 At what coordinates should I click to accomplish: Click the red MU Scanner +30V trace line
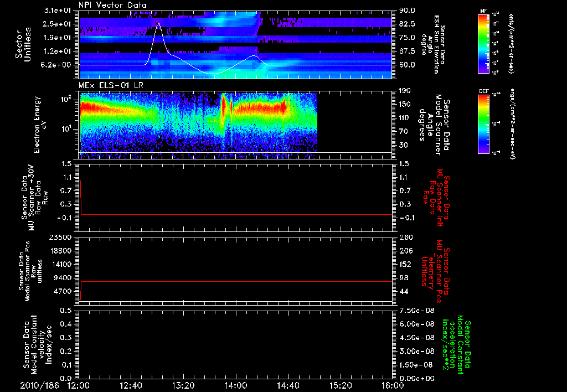(x=236, y=214)
